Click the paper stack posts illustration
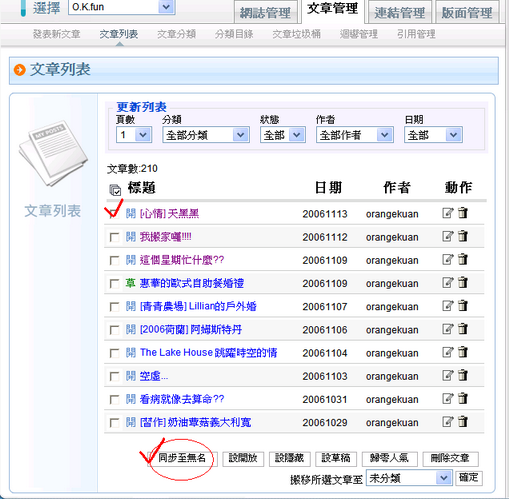Viewport: 509px width, 499px height. click(53, 153)
